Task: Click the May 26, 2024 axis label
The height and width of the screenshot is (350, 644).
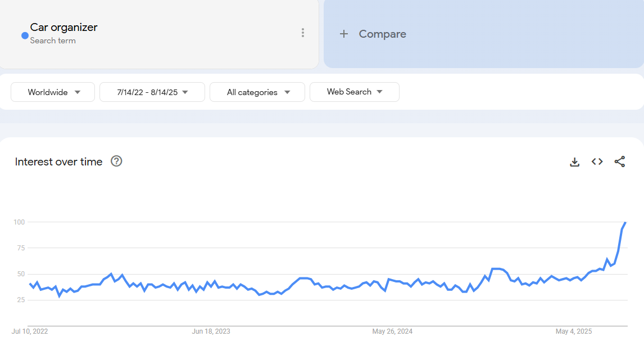Action: (392, 331)
